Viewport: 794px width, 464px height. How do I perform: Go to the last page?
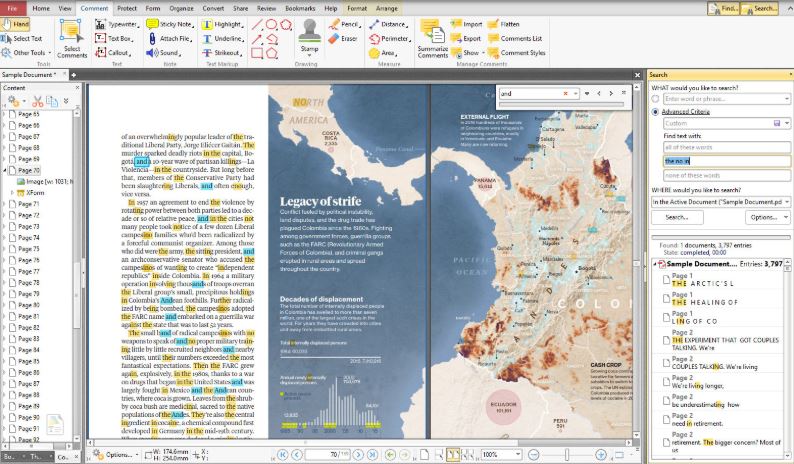coord(372,455)
